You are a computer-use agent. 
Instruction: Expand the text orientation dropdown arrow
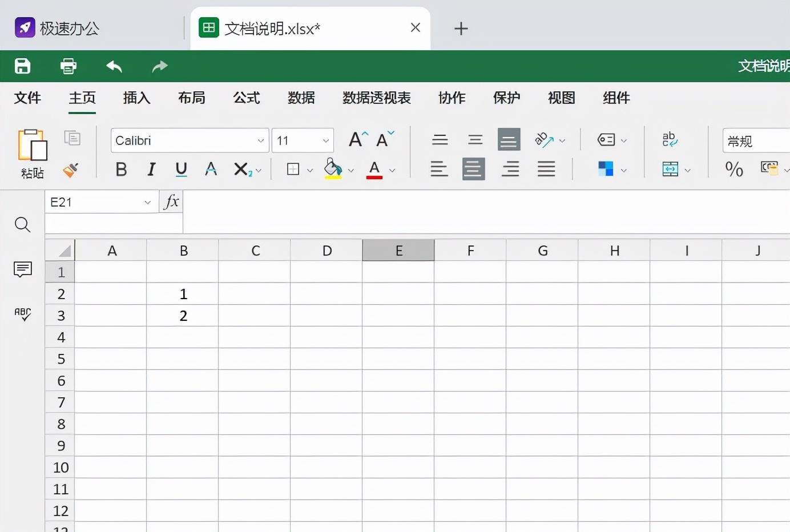coord(562,140)
